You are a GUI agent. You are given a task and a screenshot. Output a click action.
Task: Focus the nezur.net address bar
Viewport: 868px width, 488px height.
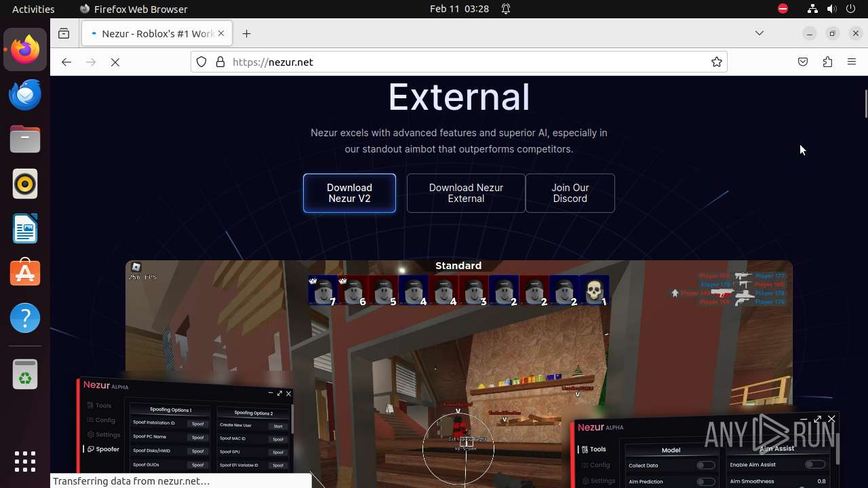point(459,62)
